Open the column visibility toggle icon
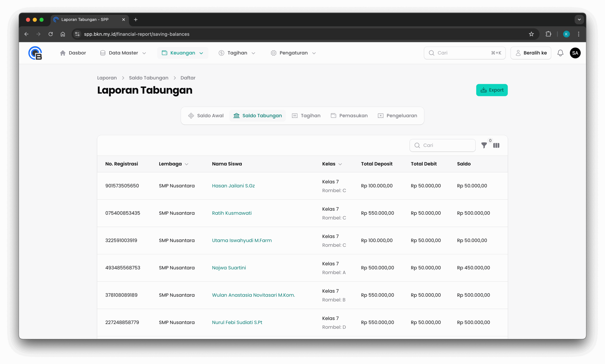Screen dimensions: 605x364 click(x=496, y=146)
